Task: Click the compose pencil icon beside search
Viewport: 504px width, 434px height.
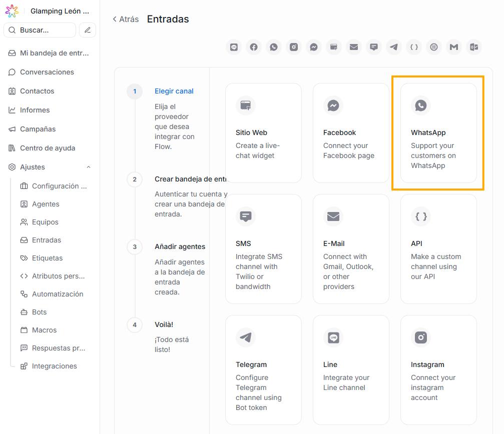Action: tap(88, 30)
